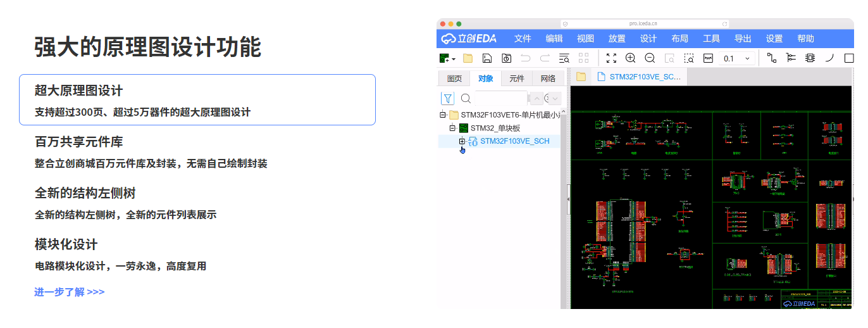Click the folder icon beside document tab

[581, 77]
